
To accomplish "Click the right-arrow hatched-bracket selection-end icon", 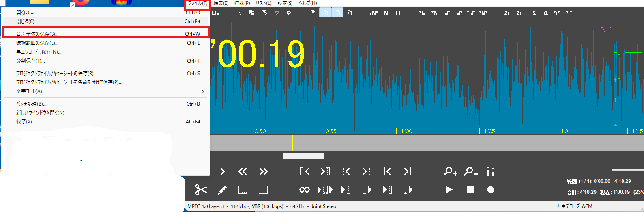I will pyautogui.click(x=325, y=171).
